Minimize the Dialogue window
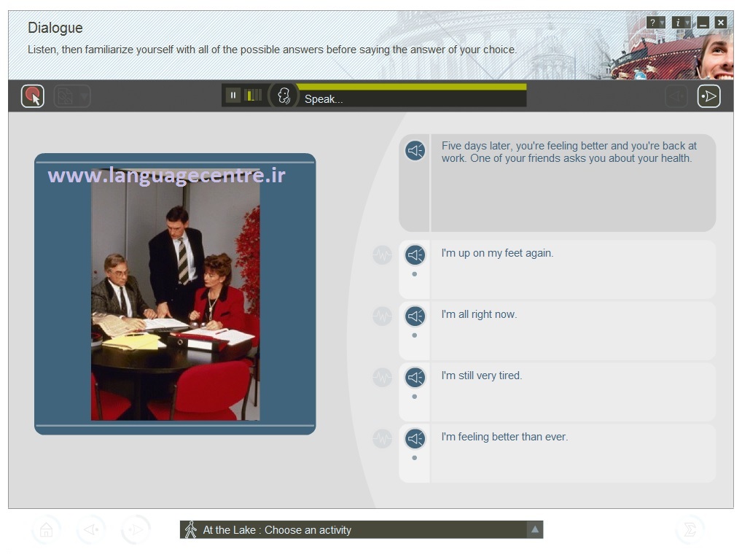The width and height of the screenshot is (742, 560). pyautogui.click(x=703, y=23)
